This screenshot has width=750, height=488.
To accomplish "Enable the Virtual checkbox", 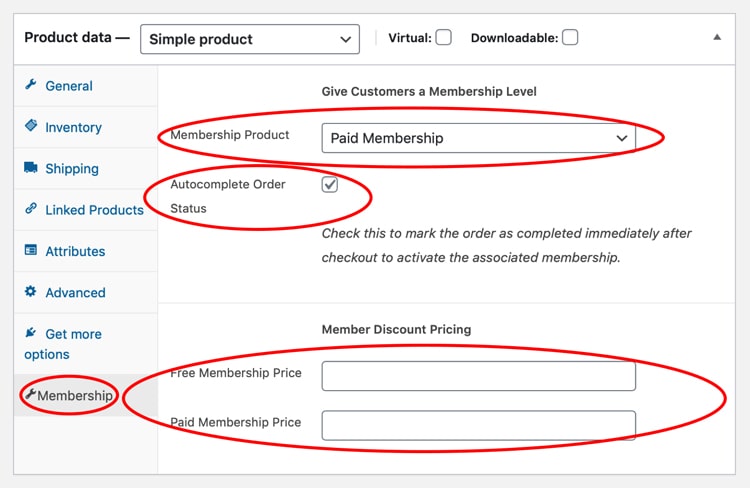I will coord(443,37).
